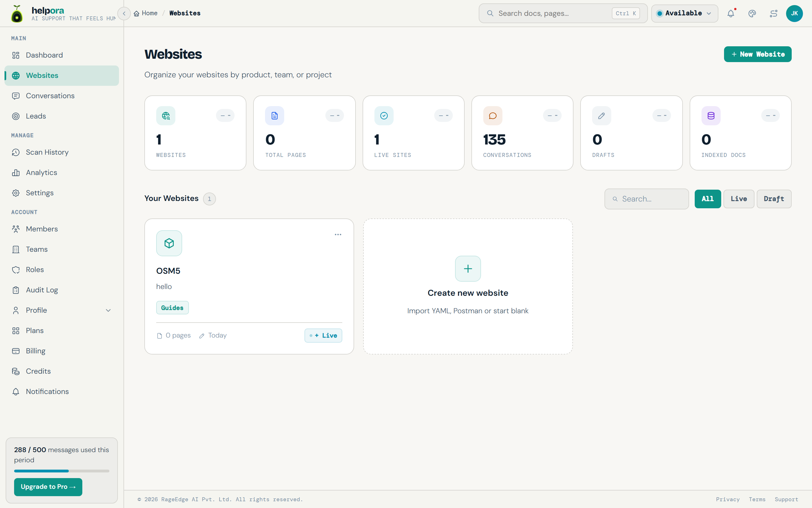
Task: Open Teams page
Action: [62, 249]
